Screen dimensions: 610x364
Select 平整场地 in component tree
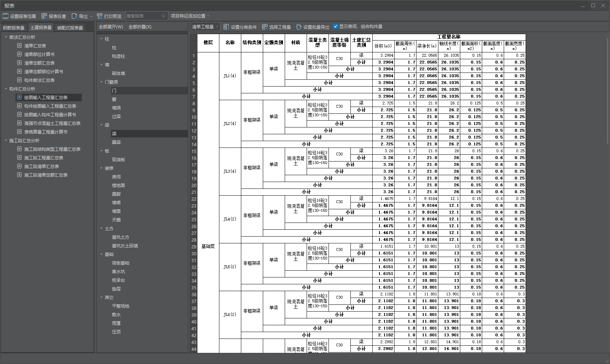(121, 306)
